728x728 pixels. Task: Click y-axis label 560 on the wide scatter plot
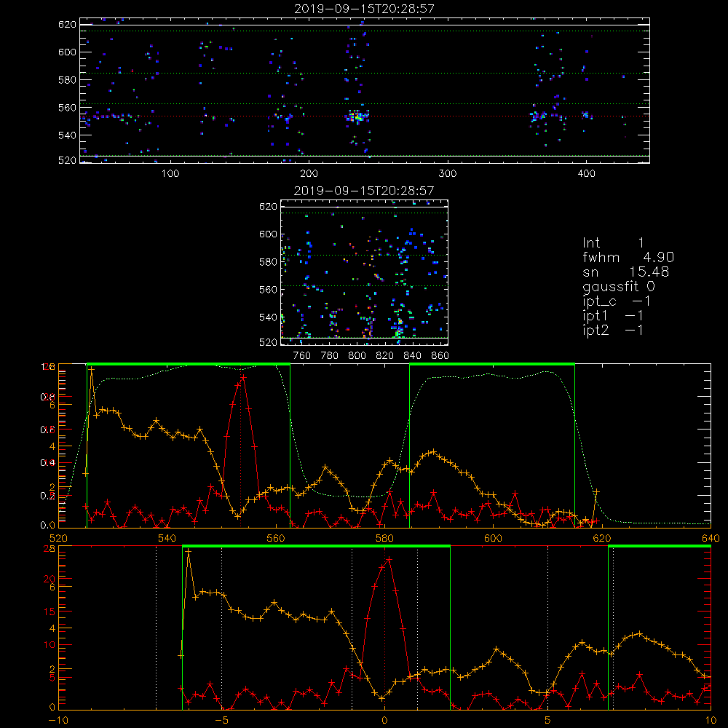pos(67,108)
